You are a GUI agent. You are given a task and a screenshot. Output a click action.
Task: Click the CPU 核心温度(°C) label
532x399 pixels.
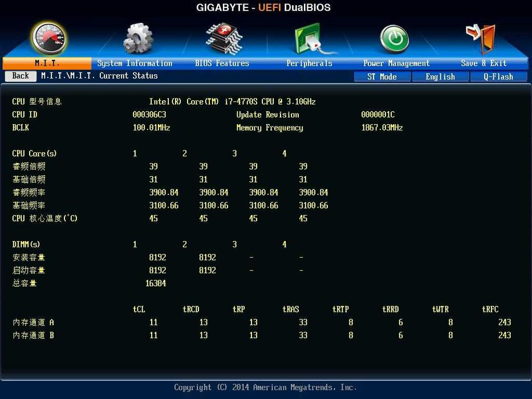[45, 218]
